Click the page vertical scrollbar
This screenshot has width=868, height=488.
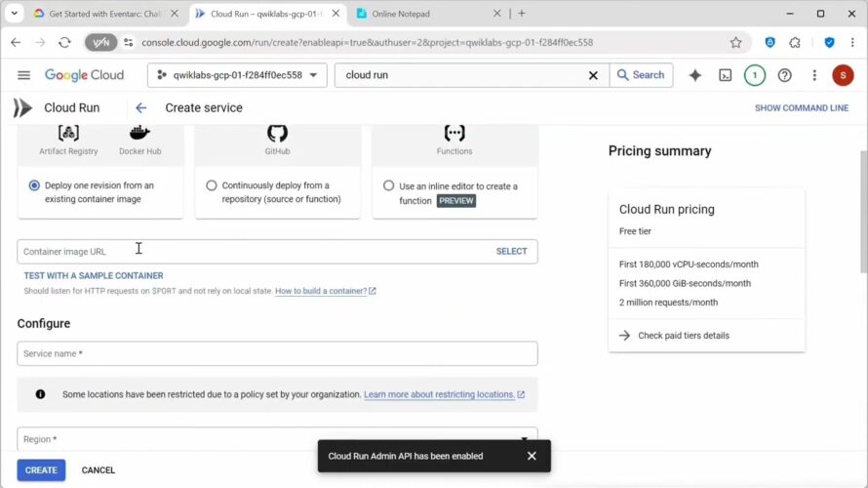(863, 211)
